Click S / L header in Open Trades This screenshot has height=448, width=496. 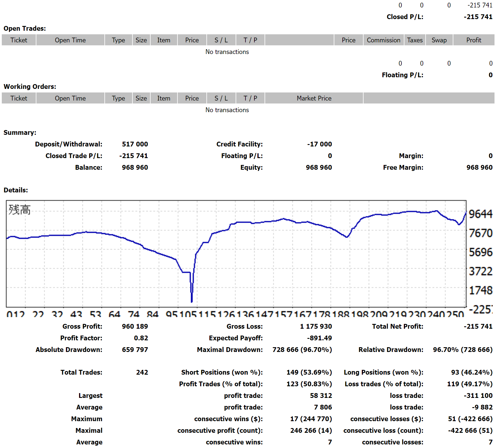pos(221,40)
